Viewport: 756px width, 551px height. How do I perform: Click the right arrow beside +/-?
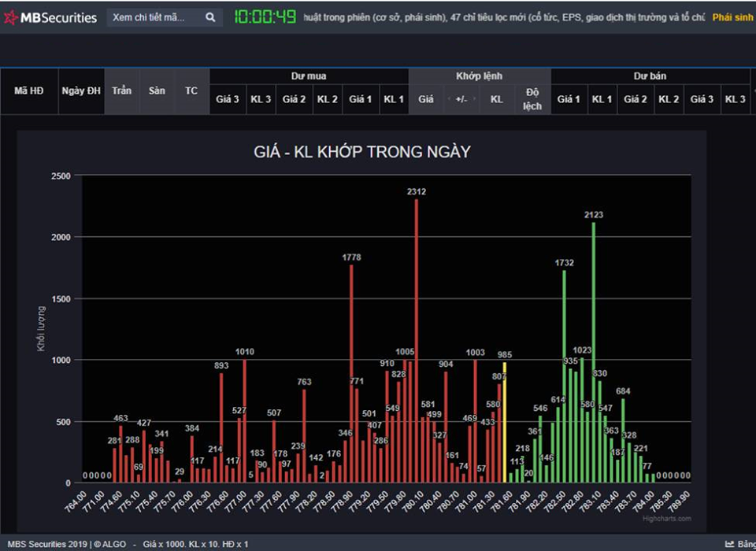(x=474, y=99)
